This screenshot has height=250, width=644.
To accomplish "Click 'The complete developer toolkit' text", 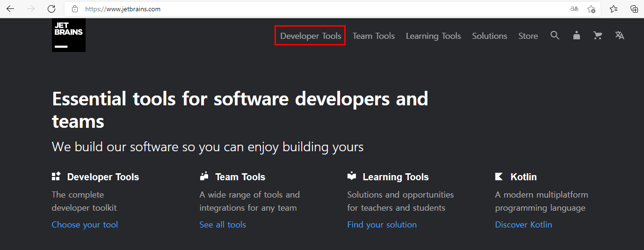I will tap(84, 201).
